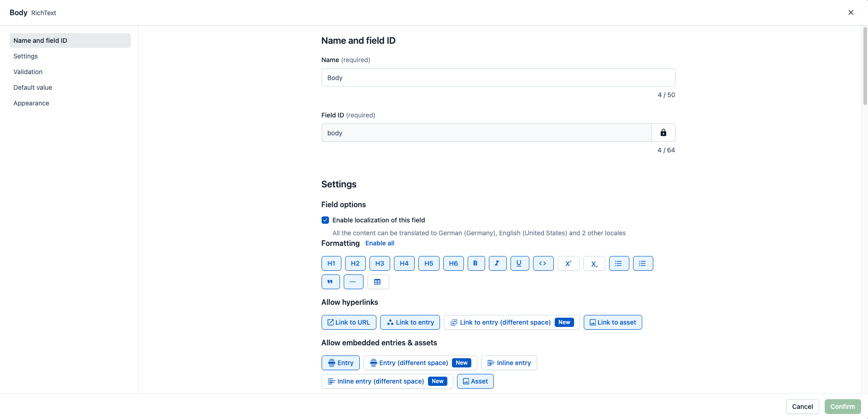
Task: Enable Inline entry (different space)
Action: (x=387, y=381)
